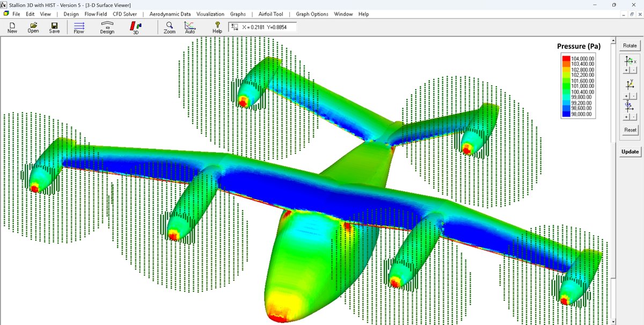Decrease x-axis rotation with minus button
Viewport: 644px width, 325px height.
tap(633, 70)
